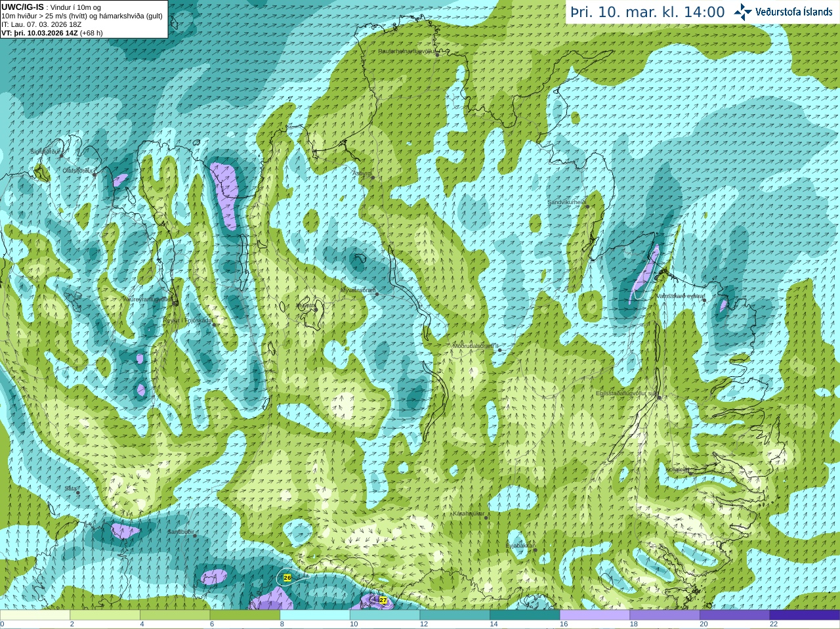Click the yellow gust marker 27
Image resolution: width=840 pixels, height=629 pixels.
[383, 600]
